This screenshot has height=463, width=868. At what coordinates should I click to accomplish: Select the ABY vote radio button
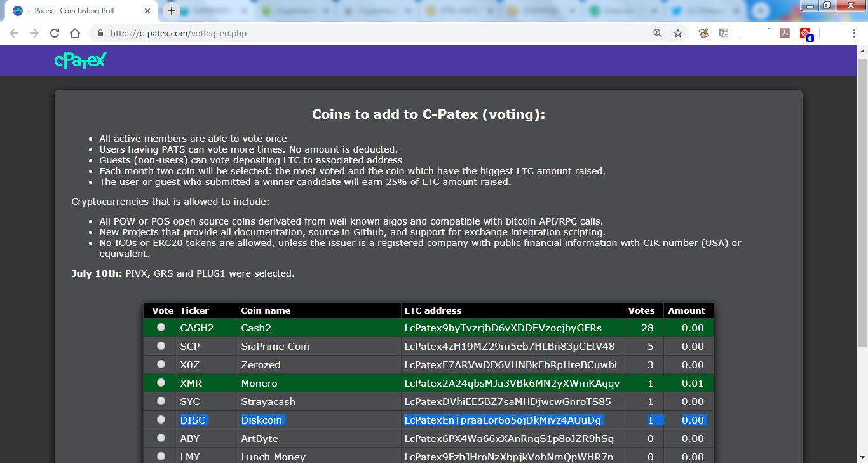point(161,438)
